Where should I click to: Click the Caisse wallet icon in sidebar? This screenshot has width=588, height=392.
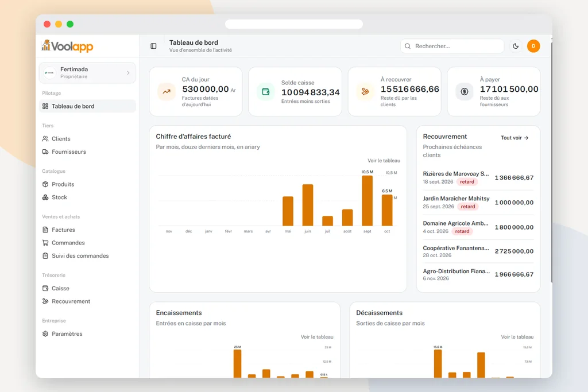(45, 288)
